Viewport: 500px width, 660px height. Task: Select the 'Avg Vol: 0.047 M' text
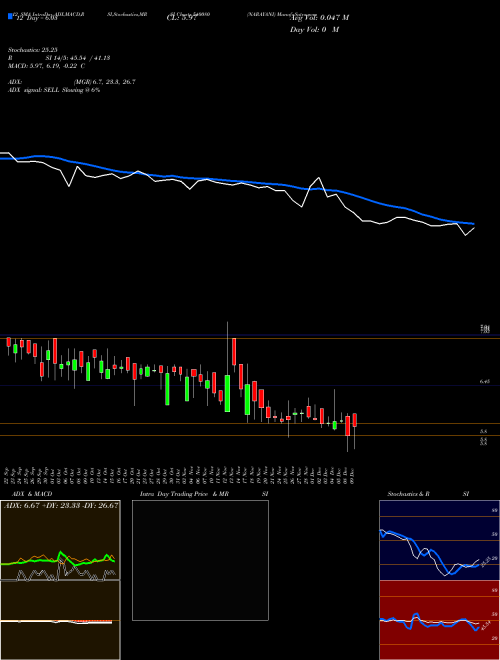(319, 18)
